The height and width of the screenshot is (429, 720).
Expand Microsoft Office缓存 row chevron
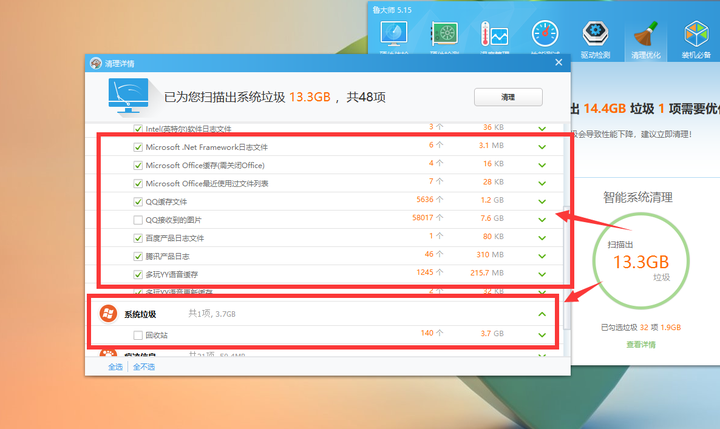(542, 165)
